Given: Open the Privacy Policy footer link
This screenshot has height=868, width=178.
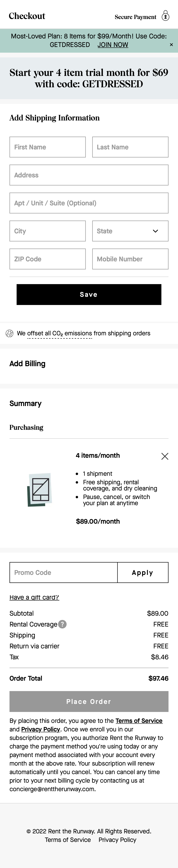Looking at the screenshot, I should tap(117, 840).
